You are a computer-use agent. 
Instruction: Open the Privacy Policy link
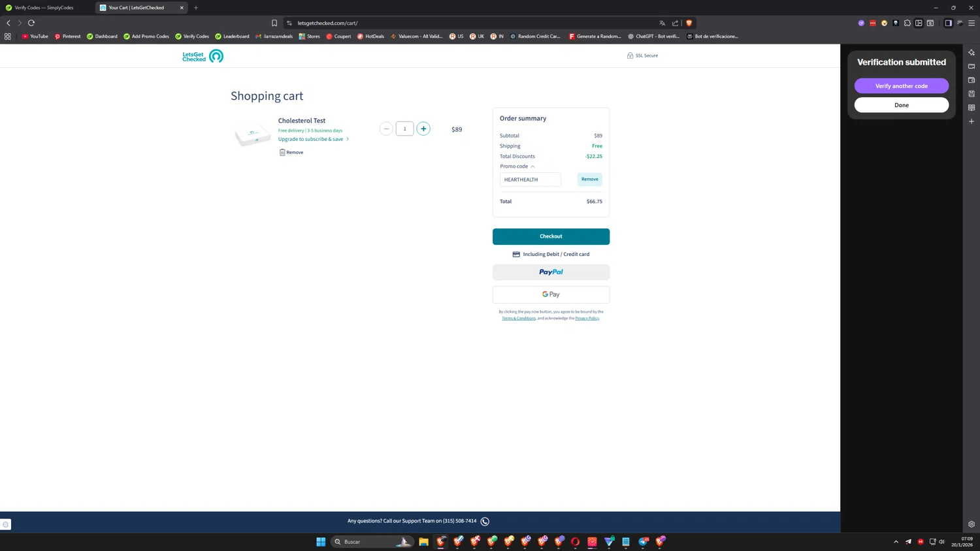pyautogui.click(x=587, y=318)
